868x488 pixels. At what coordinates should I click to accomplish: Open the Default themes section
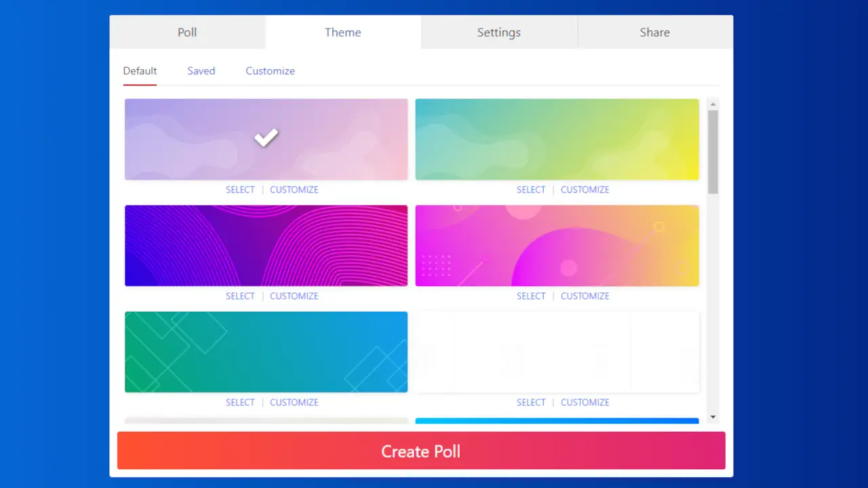click(x=140, y=70)
